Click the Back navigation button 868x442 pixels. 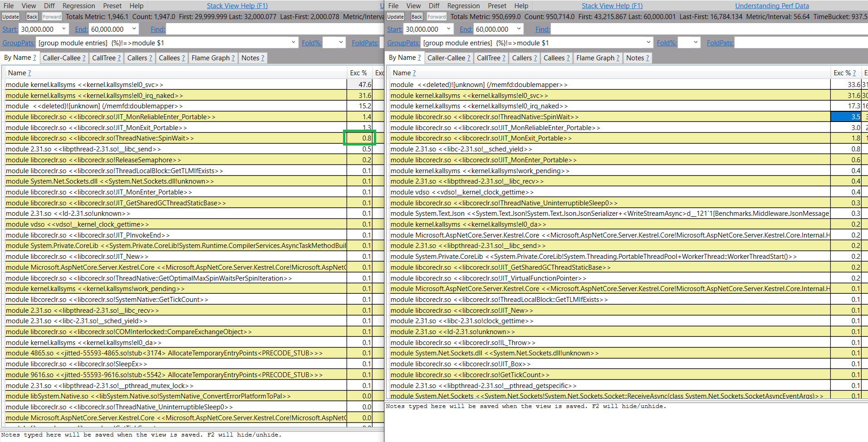[x=31, y=16]
